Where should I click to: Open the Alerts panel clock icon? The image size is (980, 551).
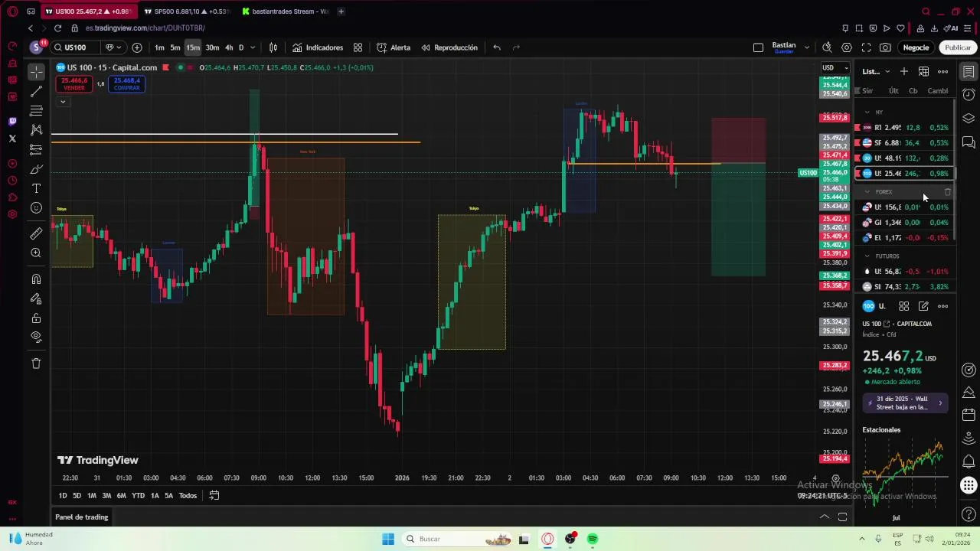click(969, 95)
